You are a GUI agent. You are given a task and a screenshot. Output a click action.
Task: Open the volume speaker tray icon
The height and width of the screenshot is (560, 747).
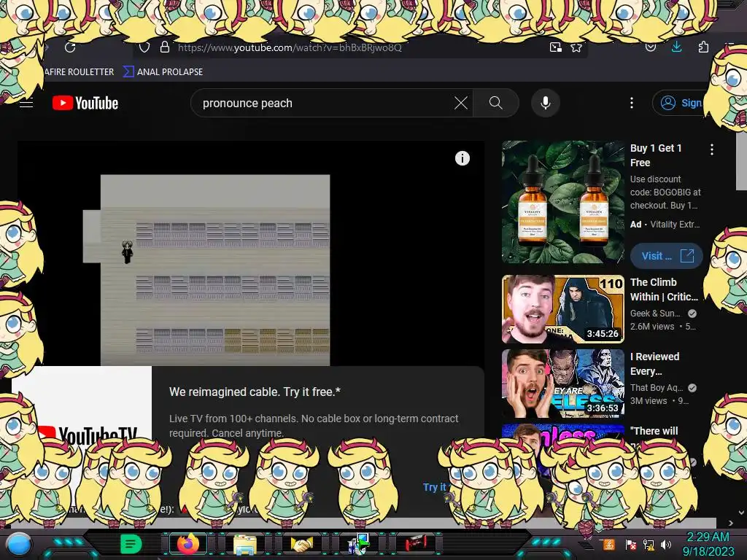point(666,545)
